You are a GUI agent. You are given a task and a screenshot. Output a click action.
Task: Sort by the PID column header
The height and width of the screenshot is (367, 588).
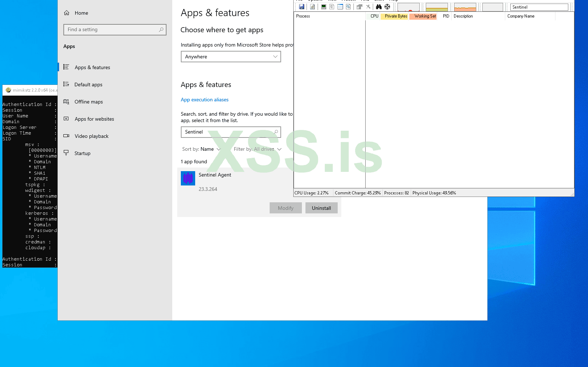446,16
